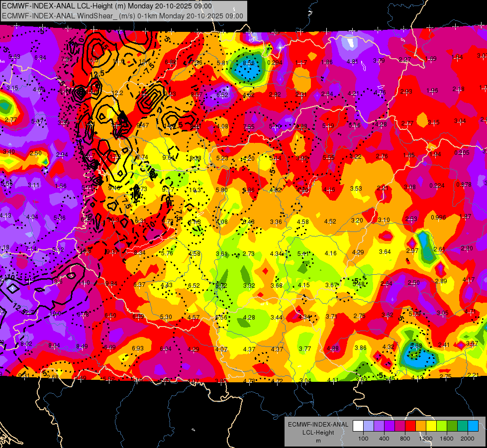Click the wind shear value 5.80

[222, 190]
